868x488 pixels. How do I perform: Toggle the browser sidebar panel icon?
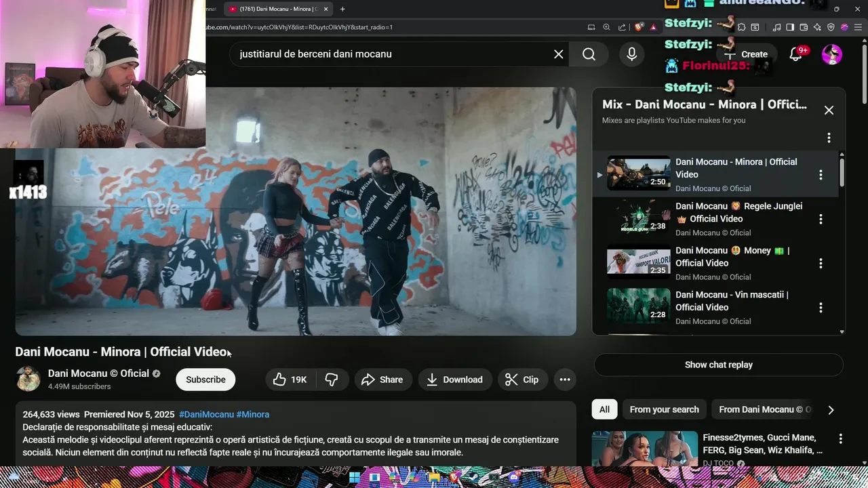790,27
